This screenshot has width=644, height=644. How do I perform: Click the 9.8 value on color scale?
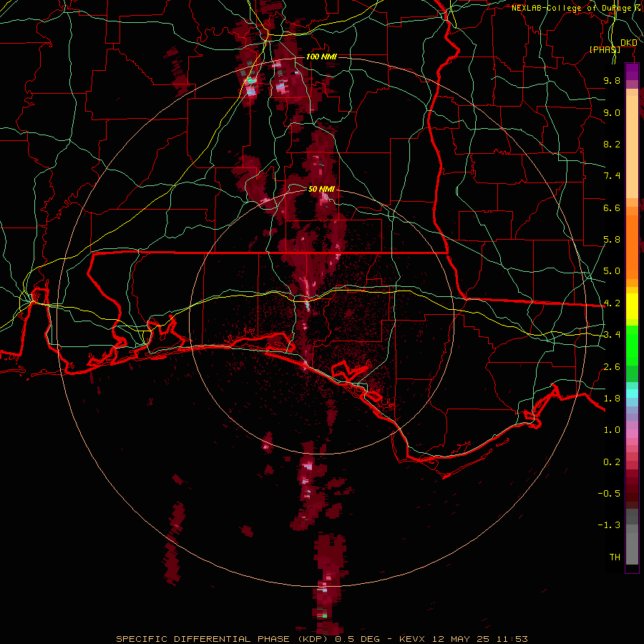point(612,80)
